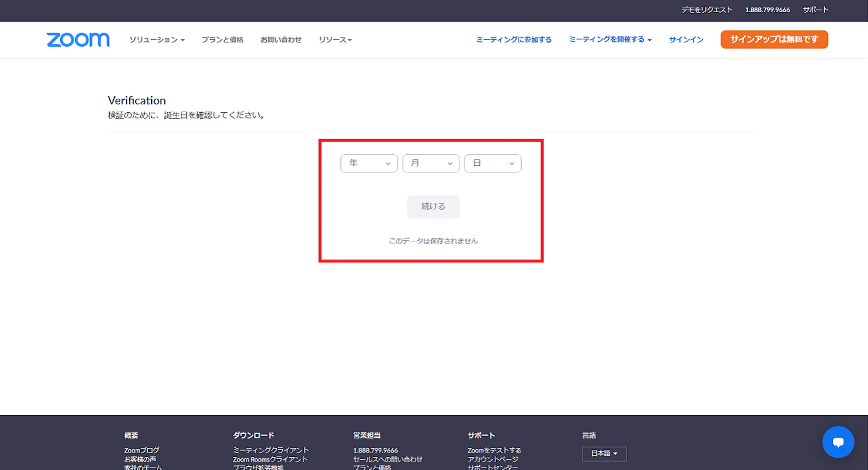This screenshot has height=470, width=868.
Task: Open the 月 (month) dropdown
Action: pos(431,163)
